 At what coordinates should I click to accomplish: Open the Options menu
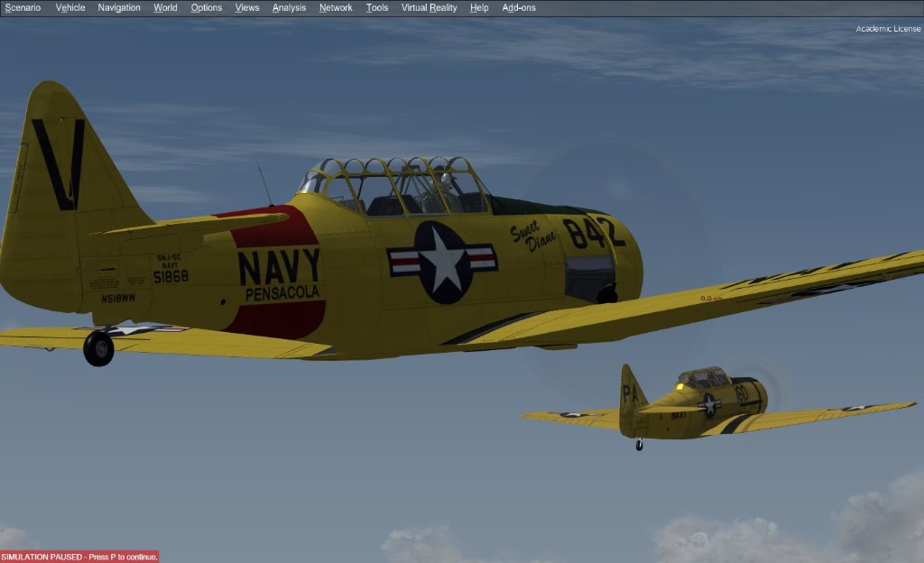207,7
